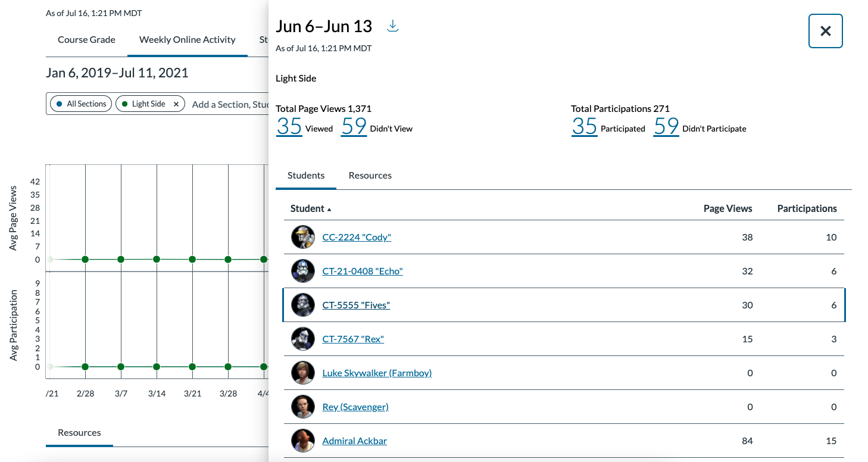
Task: Open Rex's avatar thumbnail
Action: (303, 339)
